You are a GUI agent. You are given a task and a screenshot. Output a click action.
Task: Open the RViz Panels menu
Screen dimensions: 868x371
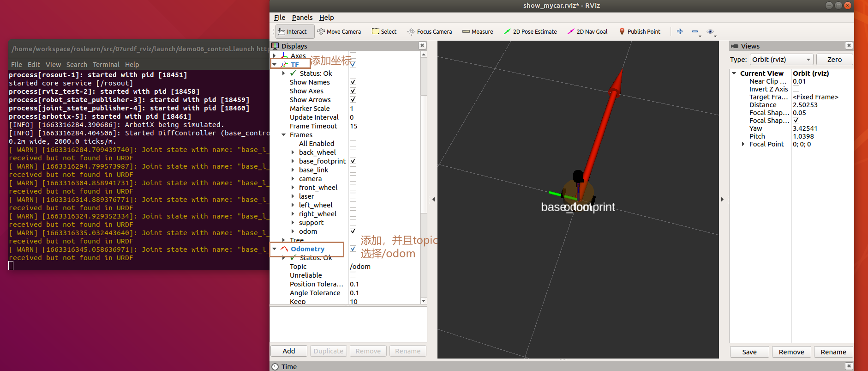tap(302, 18)
